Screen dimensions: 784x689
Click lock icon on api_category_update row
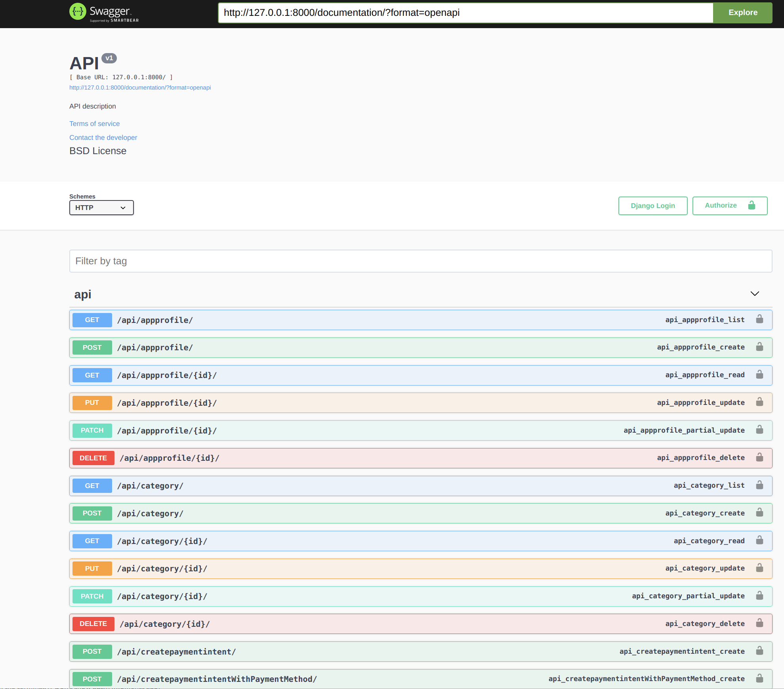(759, 568)
